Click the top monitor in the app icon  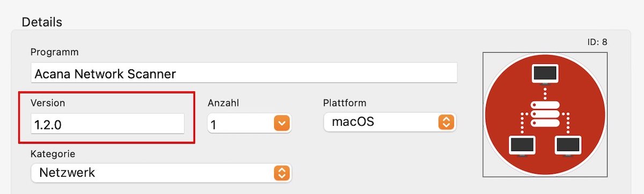tap(545, 74)
